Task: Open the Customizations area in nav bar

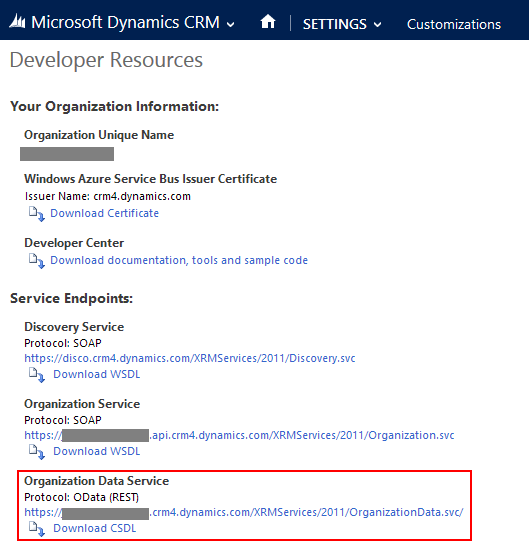Action: 454,24
